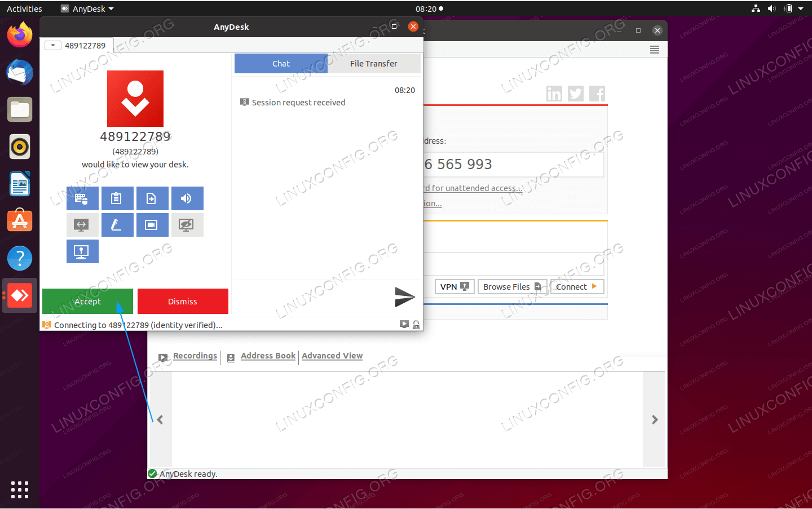Open LibreOffice Writer from the dock
This screenshot has width=812, height=509.
coord(20,184)
